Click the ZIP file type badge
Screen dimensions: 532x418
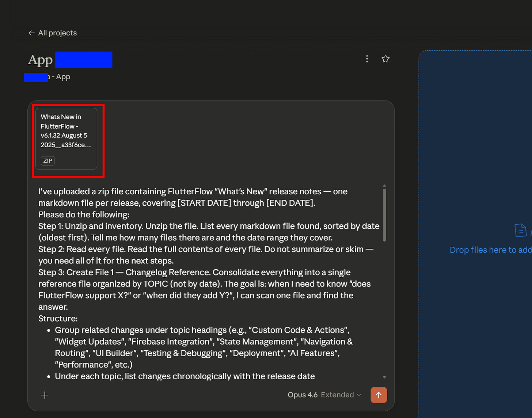click(x=48, y=161)
